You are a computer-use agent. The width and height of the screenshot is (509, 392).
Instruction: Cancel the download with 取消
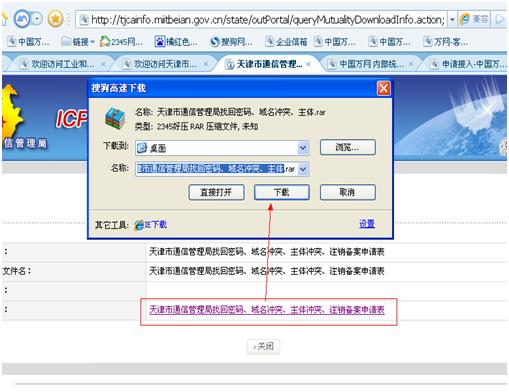348,192
